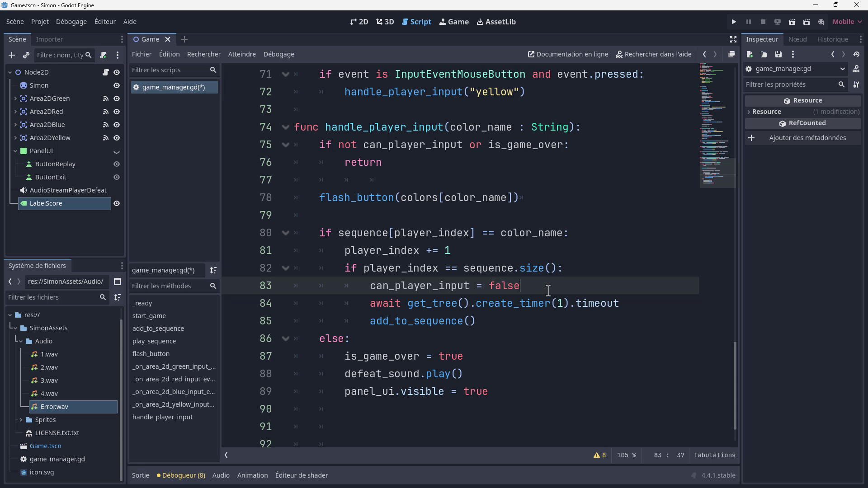
Task: Expand the Area2DGreen node in the tree
Action: click(x=15, y=99)
